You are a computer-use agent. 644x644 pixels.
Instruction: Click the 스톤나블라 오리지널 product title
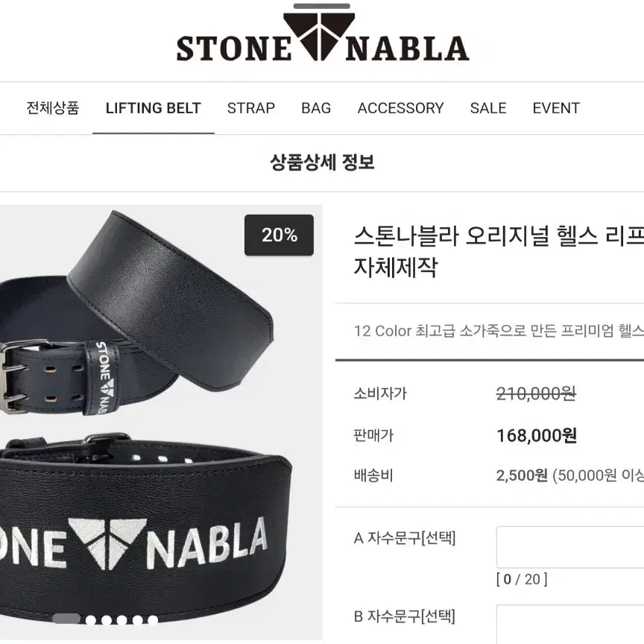(499, 251)
